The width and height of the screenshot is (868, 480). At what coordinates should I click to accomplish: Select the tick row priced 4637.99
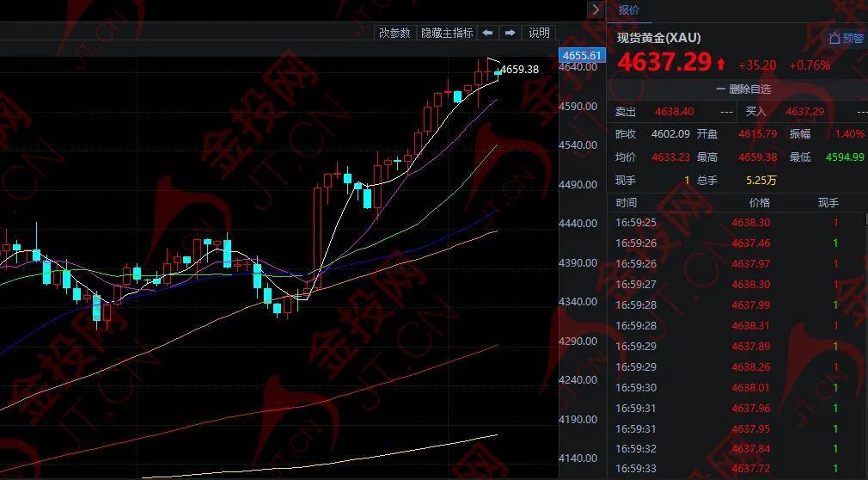pos(737,305)
